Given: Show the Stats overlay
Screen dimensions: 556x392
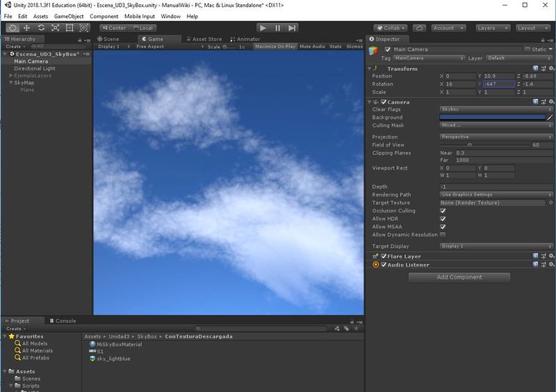Looking at the screenshot, I should click(336, 47).
